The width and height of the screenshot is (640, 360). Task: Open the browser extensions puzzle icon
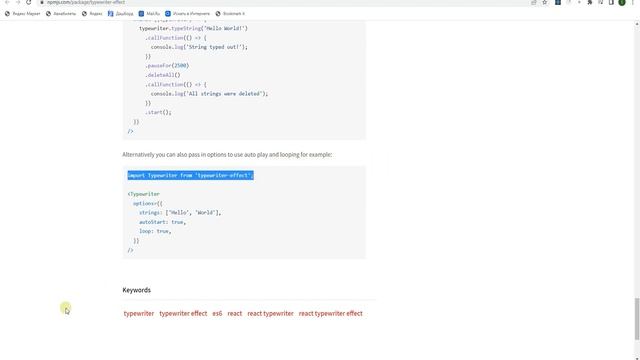[590, 2]
